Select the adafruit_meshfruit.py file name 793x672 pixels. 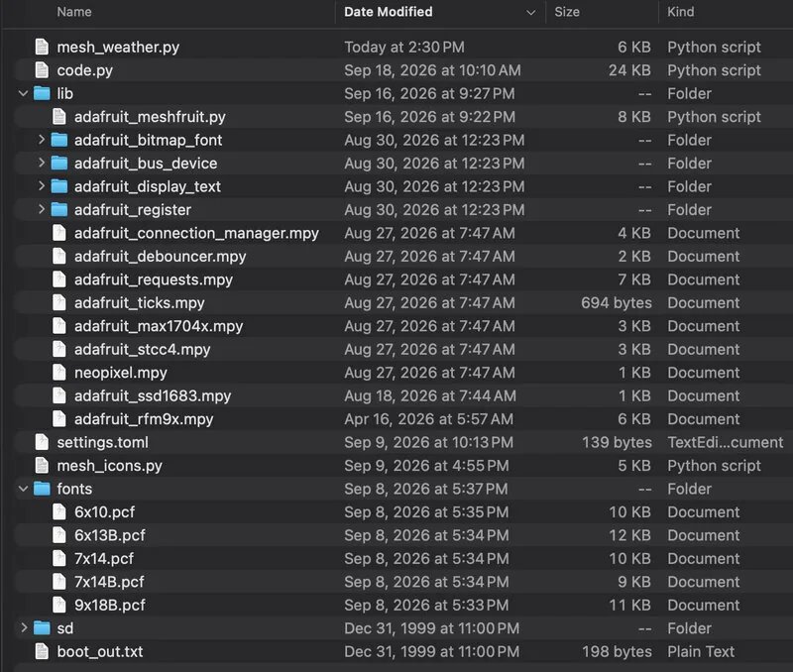click(151, 117)
